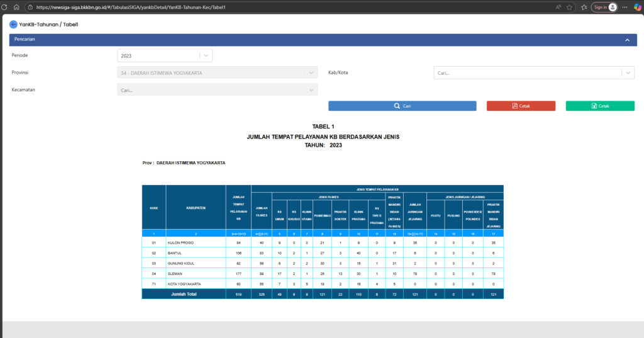Screen dimensions: 644x338
Task: Click the KABUPATEN column header
Action: coord(195,206)
